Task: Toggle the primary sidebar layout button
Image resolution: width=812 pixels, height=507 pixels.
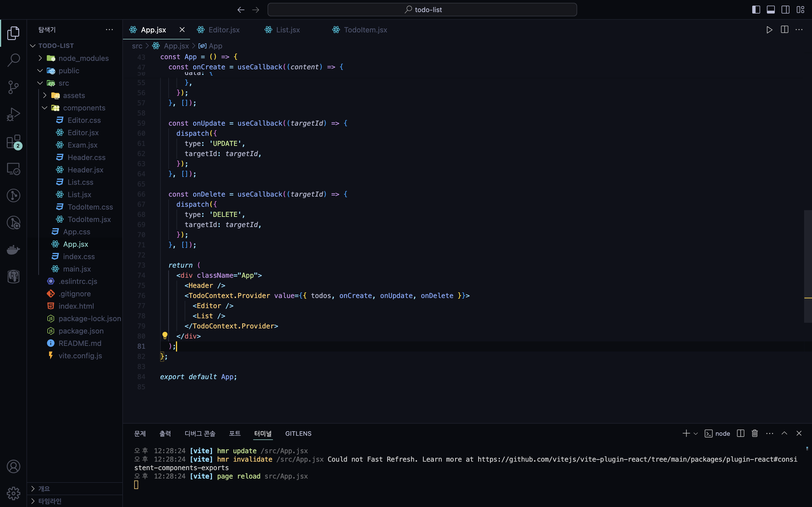Action: point(756,10)
